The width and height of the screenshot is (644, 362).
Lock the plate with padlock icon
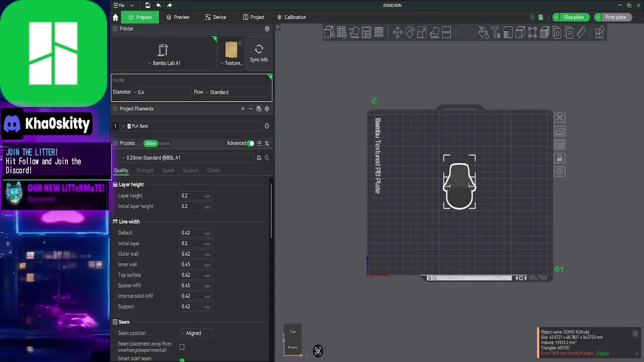click(559, 158)
